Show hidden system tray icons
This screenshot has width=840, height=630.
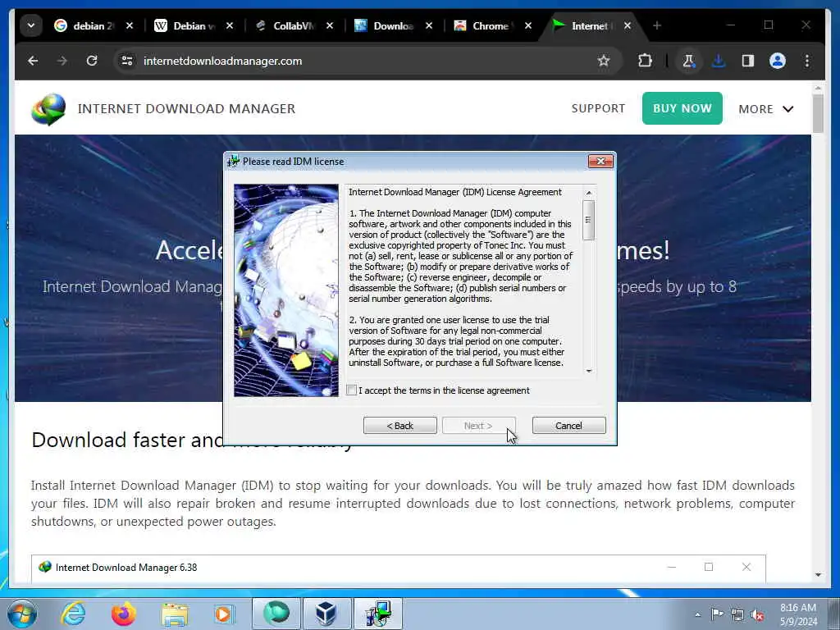pos(697,614)
